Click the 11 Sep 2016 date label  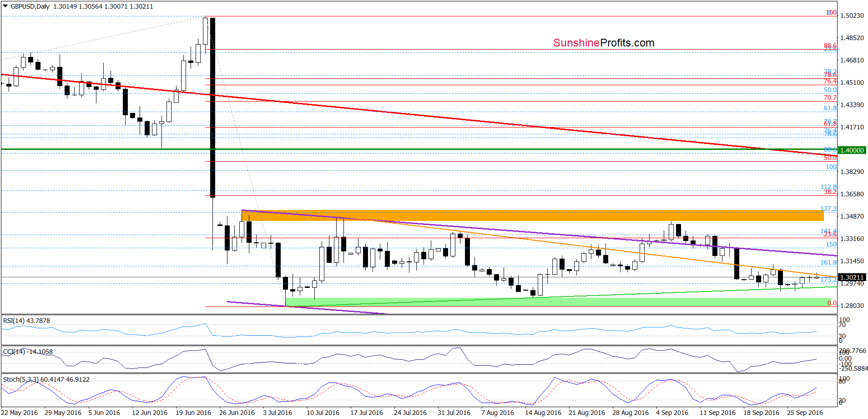coord(717,413)
